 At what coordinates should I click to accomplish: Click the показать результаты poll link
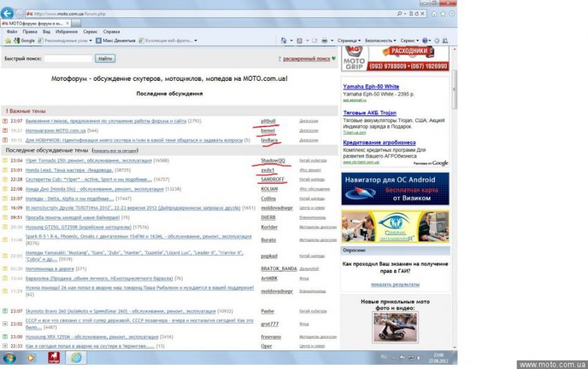click(x=395, y=285)
